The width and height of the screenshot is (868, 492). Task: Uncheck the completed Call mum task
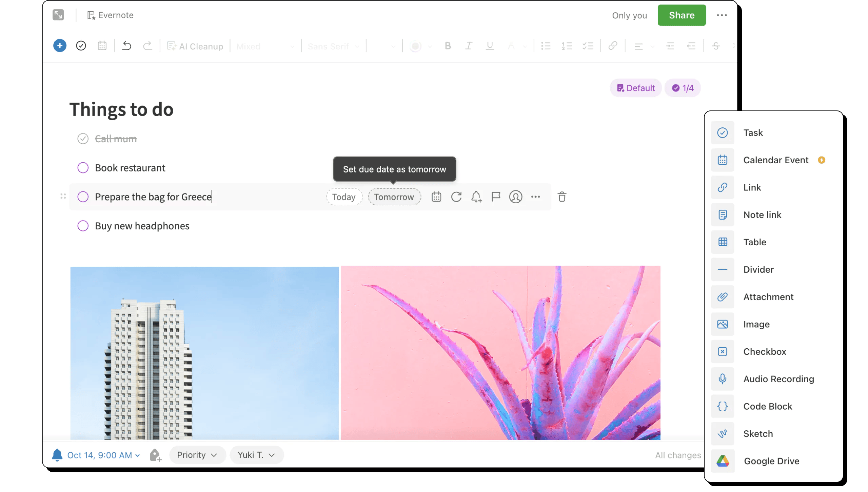pyautogui.click(x=83, y=138)
